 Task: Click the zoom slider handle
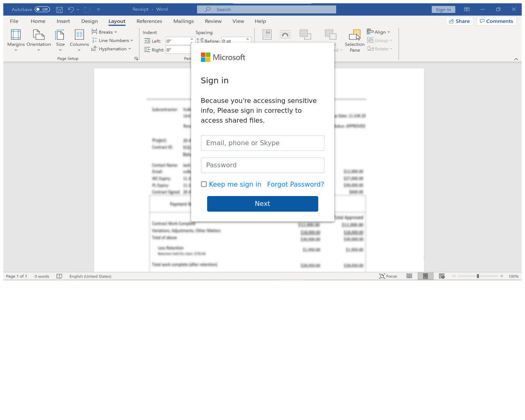tap(478, 276)
